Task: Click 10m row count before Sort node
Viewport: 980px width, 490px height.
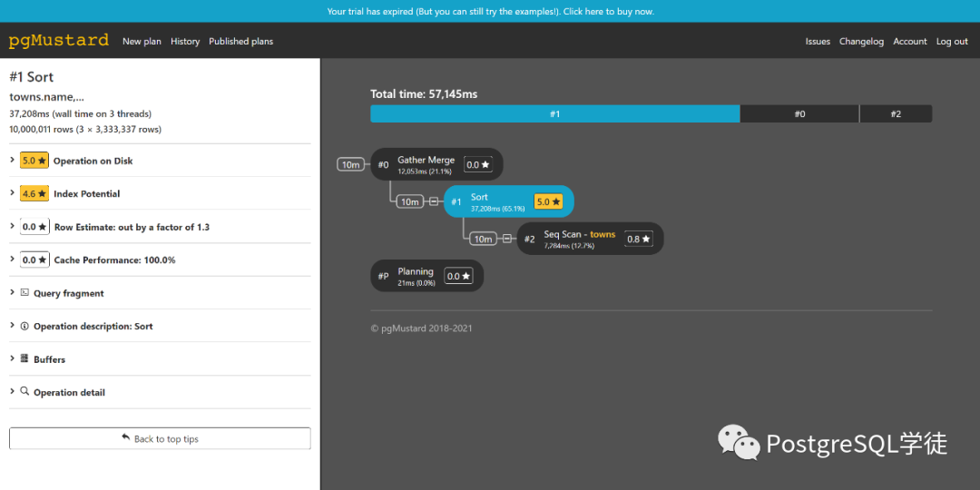Action: click(x=410, y=201)
